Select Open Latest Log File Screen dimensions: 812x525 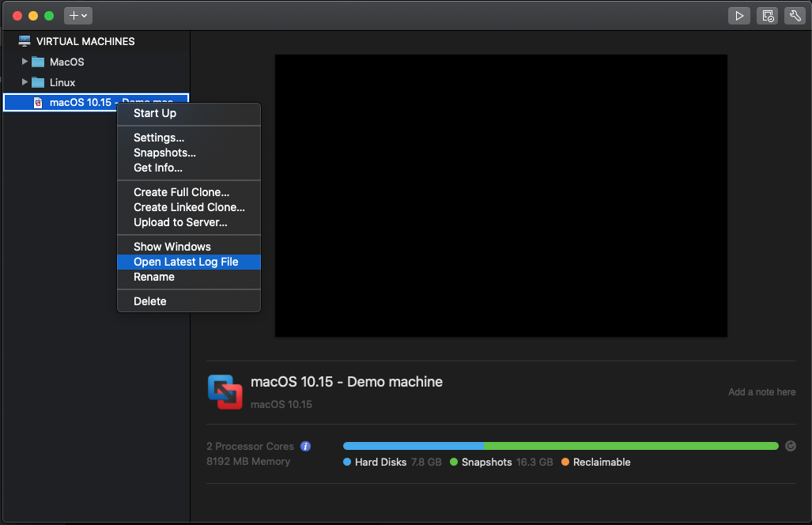189,262
